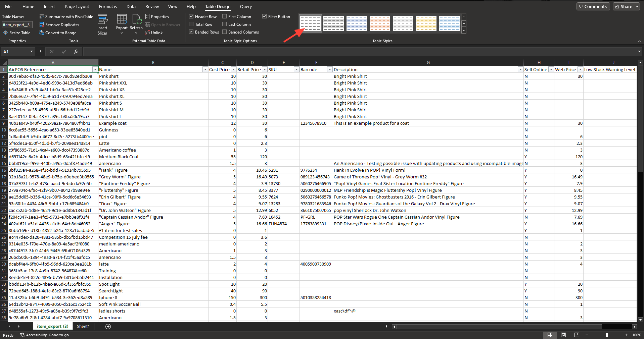Viewport: 644px width, 339px height.
Task: Click the Name Box field
Action: (18, 52)
